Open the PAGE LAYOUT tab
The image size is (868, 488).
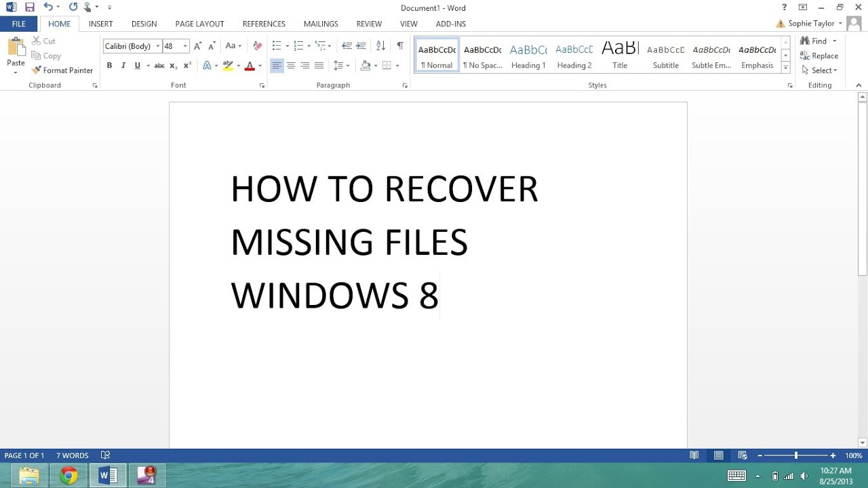tap(200, 24)
